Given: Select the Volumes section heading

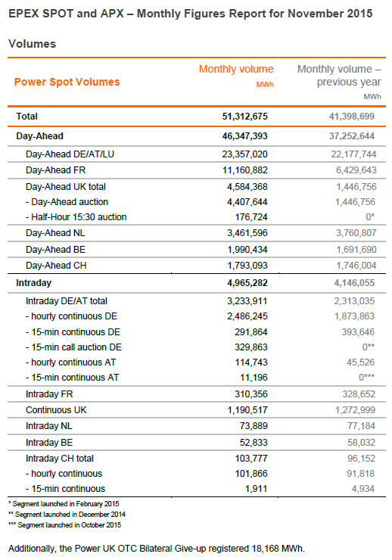Looking at the screenshot, I should pos(32,44).
